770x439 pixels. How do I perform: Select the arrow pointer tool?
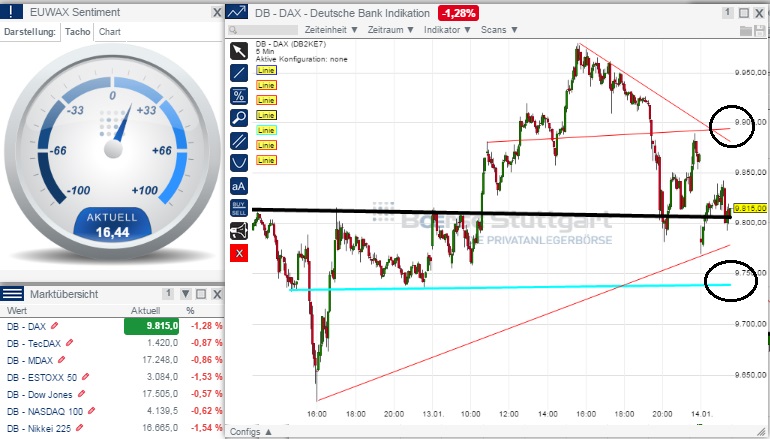click(239, 51)
